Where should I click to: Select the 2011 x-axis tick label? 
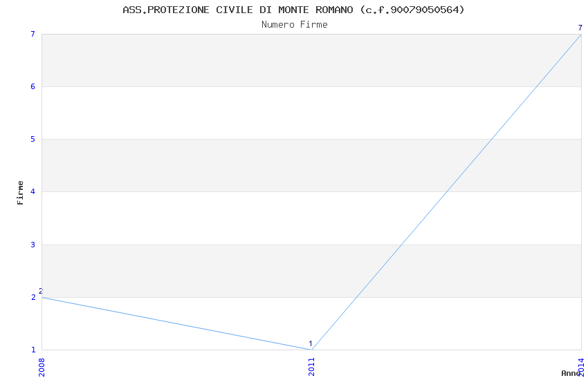(312, 366)
